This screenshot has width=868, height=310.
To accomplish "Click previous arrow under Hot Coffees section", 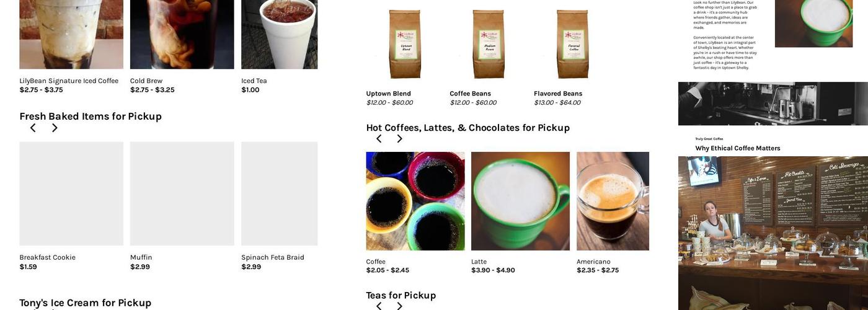I will pos(379,138).
